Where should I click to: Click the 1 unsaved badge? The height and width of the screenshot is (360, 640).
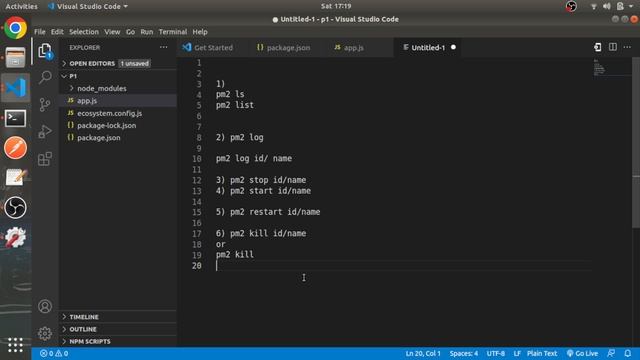click(x=134, y=63)
